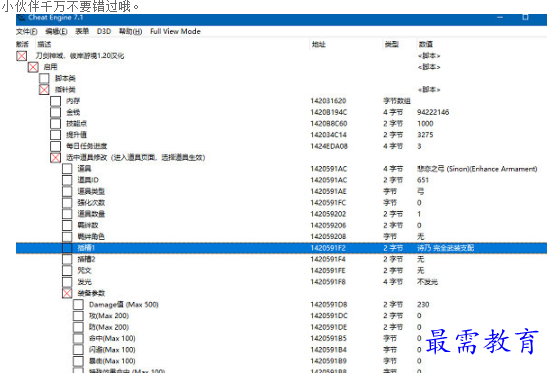Uncheck the 启用 script checkbox
Screen dimensions: 547x373
click(33, 67)
